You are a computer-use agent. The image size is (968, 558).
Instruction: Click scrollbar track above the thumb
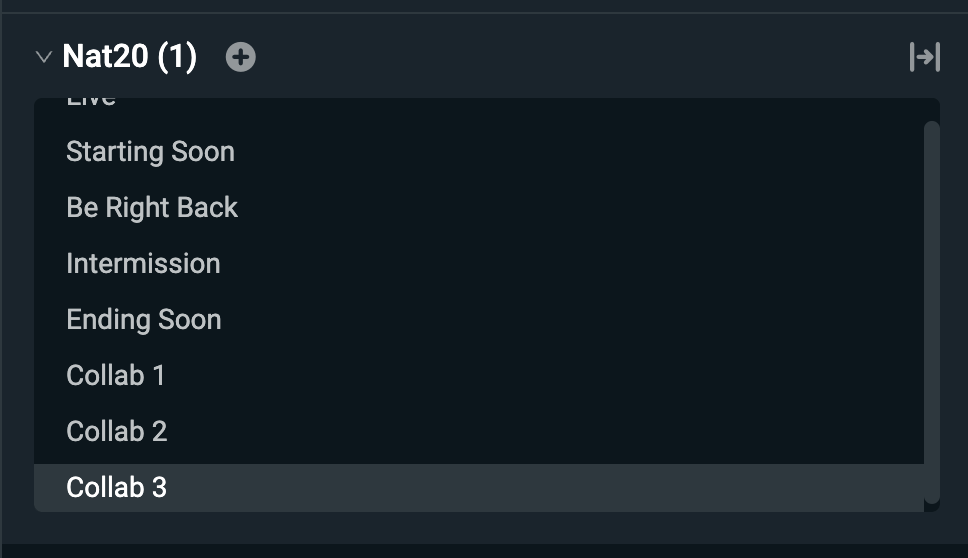[932, 110]
